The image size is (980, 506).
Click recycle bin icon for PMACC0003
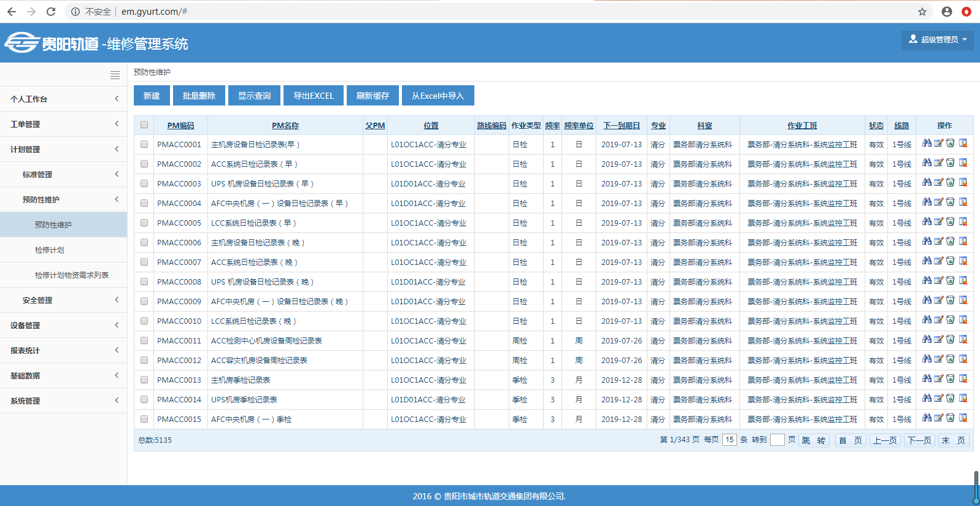950,183
